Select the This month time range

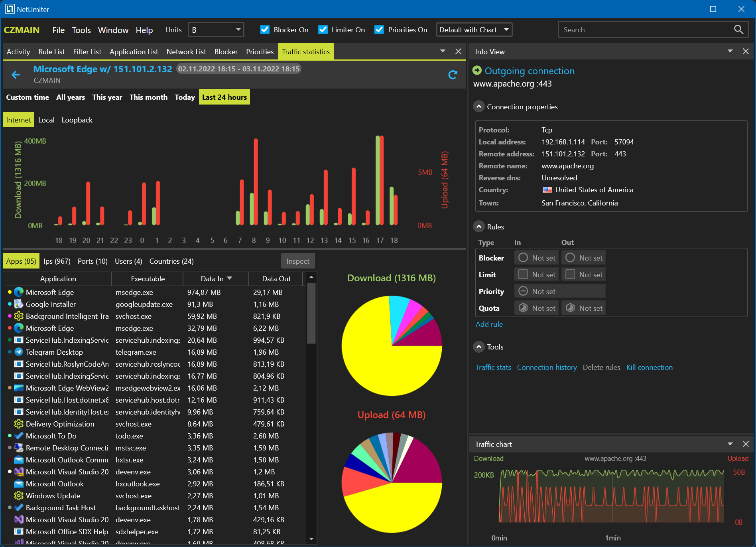pyautogui.click(x=148, y=97)
